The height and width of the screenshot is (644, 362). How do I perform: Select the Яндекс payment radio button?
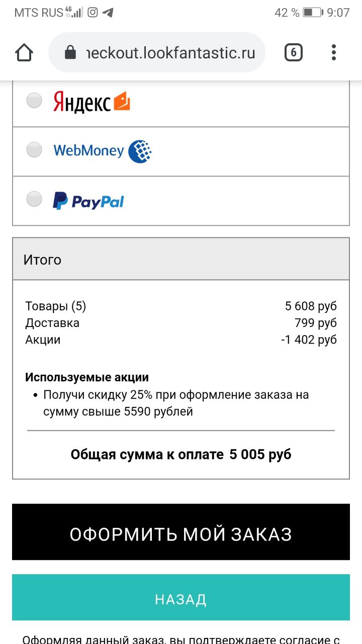(34, 100)
